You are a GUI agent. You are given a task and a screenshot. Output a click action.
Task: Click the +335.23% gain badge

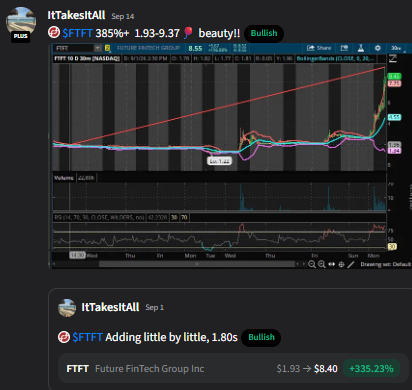371,369
